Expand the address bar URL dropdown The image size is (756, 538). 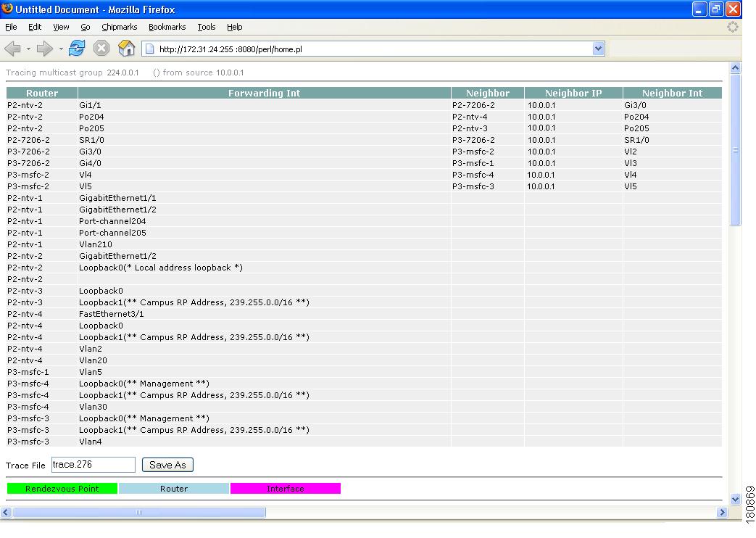coord(598,49)
